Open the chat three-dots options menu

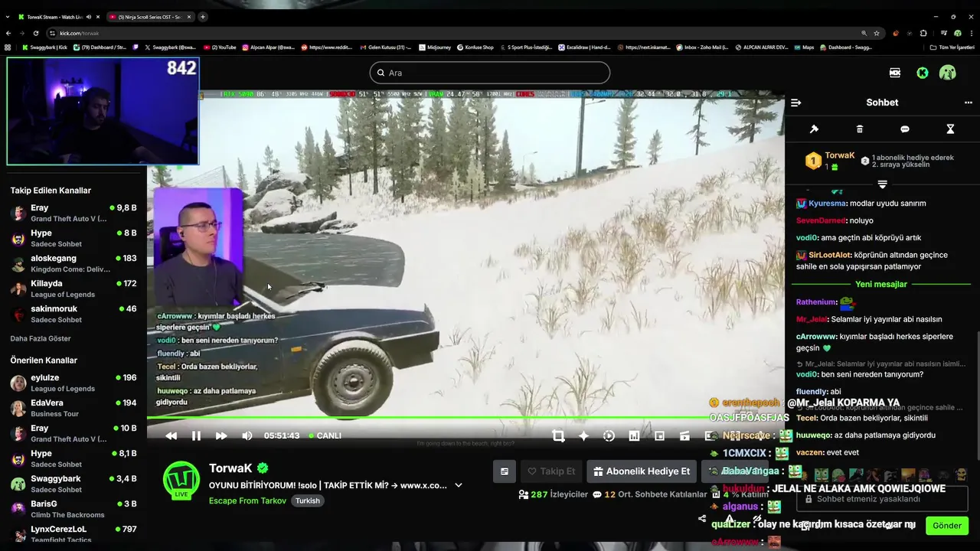(x=968, y=103)
